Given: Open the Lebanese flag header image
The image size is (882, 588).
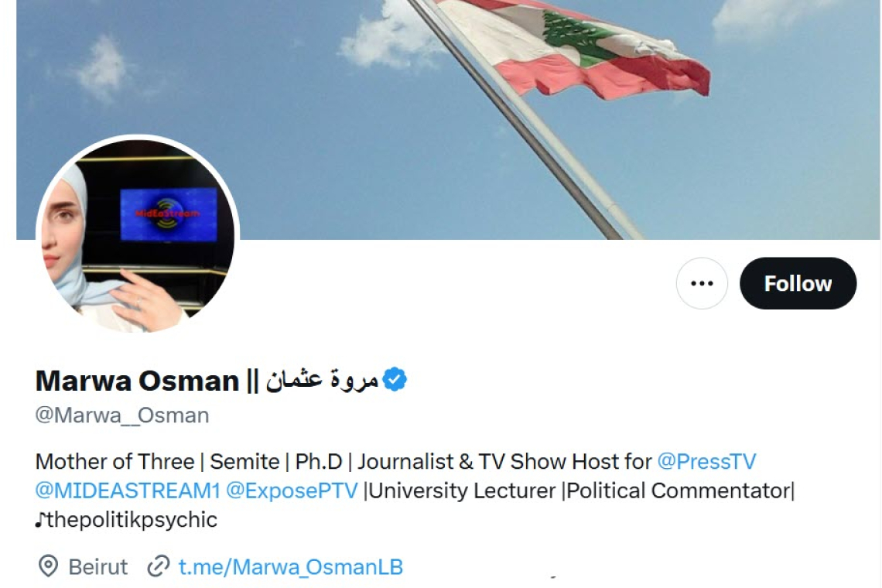Looking at the screenshot, I should pyautogui.click(x=448, y=119).
